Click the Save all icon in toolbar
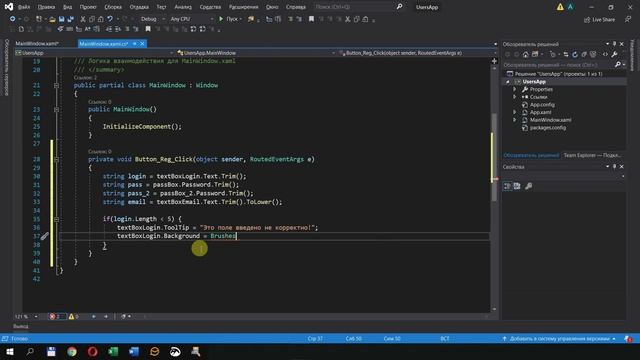 click(x=71, y=19)
